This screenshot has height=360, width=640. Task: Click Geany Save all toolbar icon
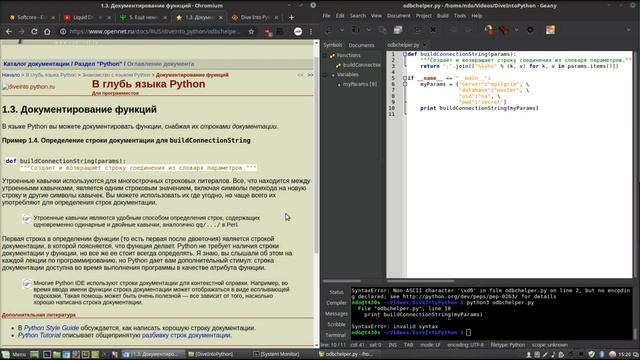[x=398, y=30]
